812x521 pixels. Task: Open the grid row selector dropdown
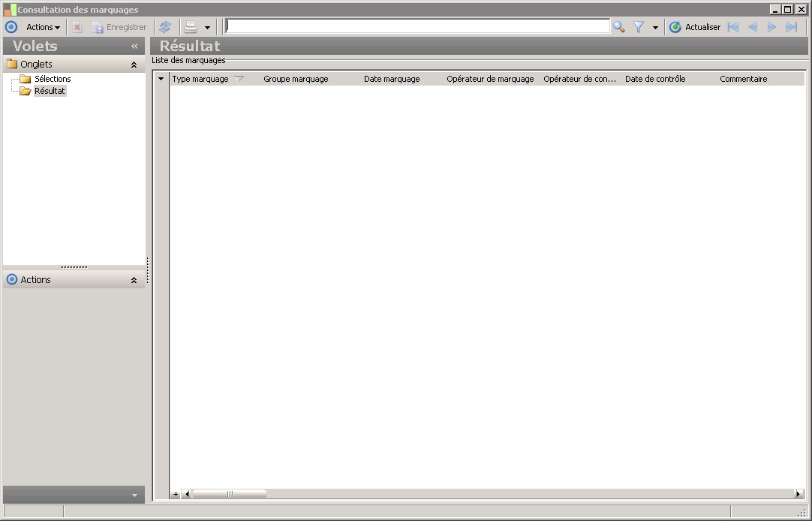[161, 79]
